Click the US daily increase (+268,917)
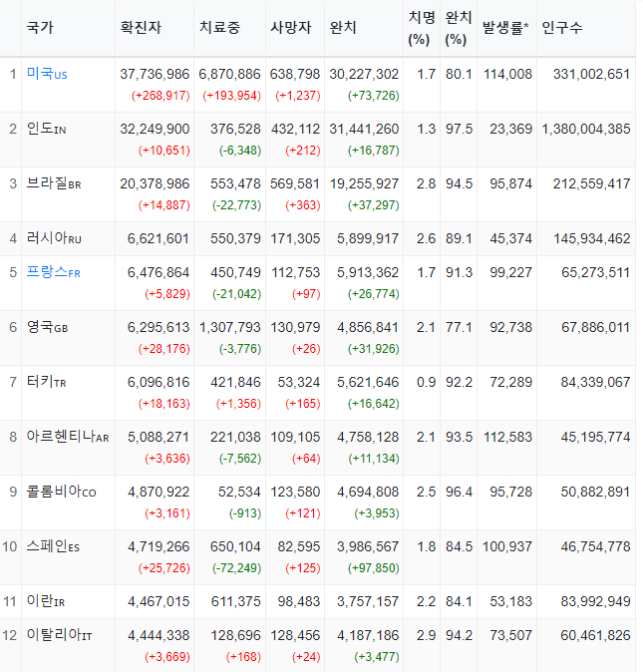643x672 pixels. pos(161,95)
